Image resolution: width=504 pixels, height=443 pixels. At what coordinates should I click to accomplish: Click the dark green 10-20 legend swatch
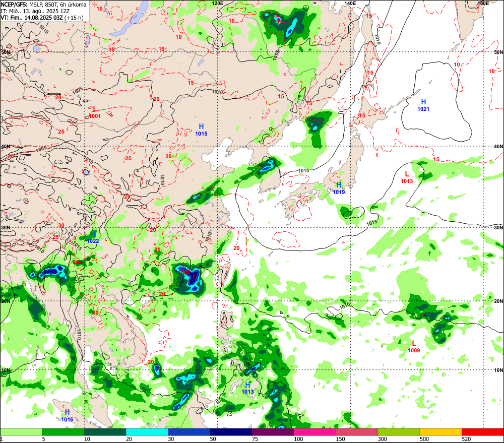pos(105,432)
